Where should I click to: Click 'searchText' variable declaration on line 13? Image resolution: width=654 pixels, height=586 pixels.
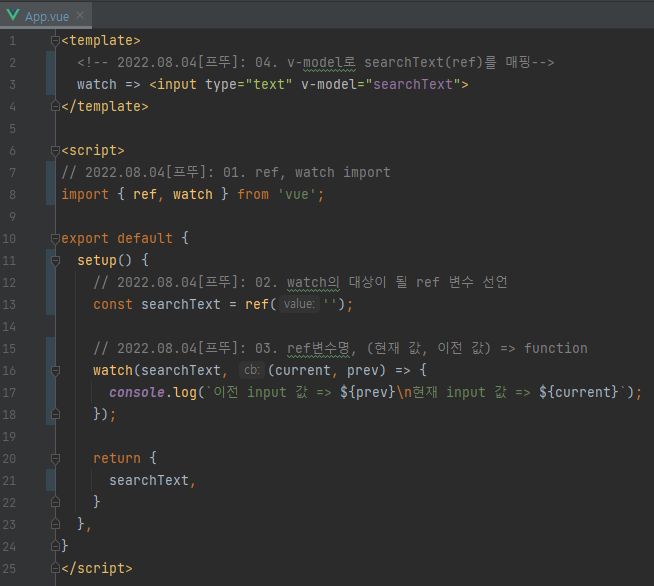click(181, 304)
